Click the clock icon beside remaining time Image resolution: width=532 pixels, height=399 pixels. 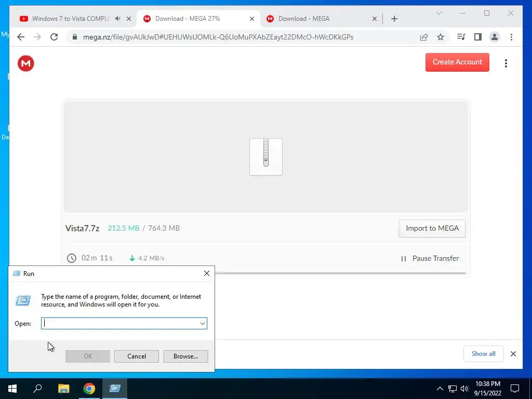tap(72, 258)
